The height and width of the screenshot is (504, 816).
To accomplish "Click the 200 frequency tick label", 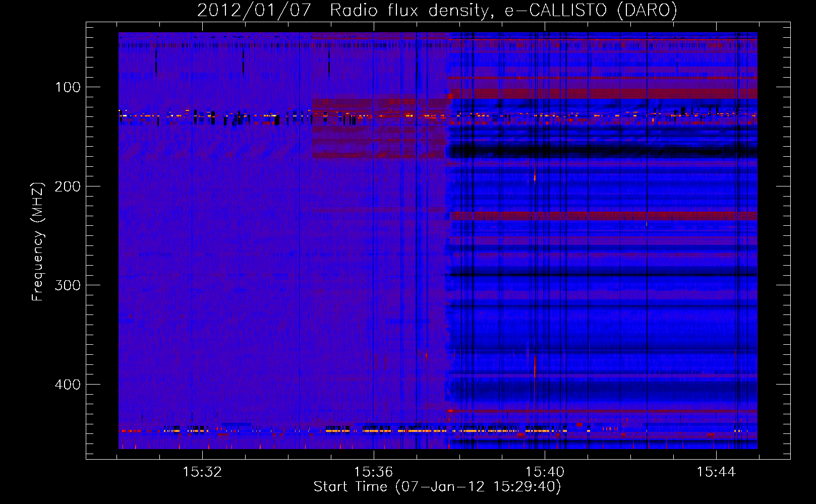I will point(68,186).
